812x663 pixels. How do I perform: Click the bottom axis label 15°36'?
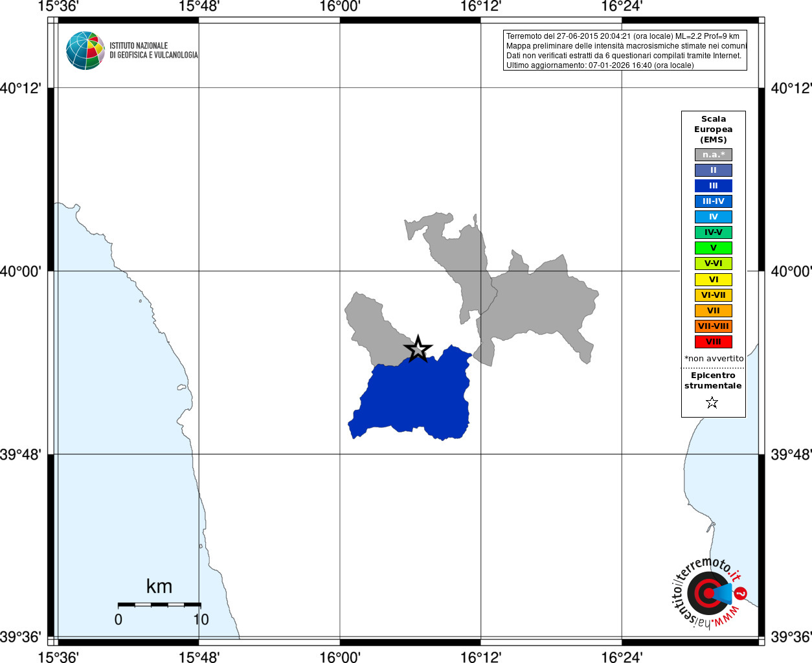[58, 657]
